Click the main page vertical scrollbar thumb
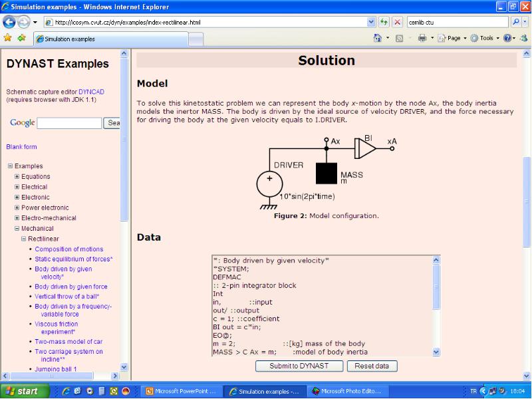The height and width of the screenshot is (399, 532). tap(527, 201)
